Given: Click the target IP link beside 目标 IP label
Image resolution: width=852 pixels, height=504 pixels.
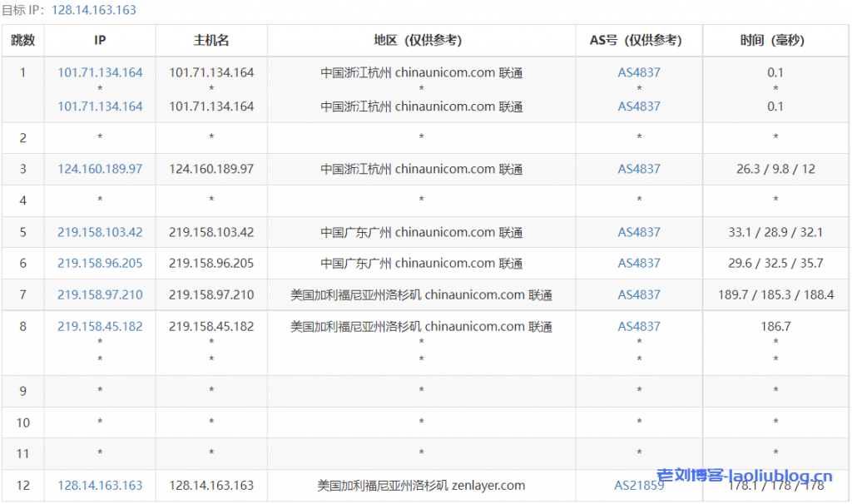Looking at the screenshot, I should pos(93,10).
